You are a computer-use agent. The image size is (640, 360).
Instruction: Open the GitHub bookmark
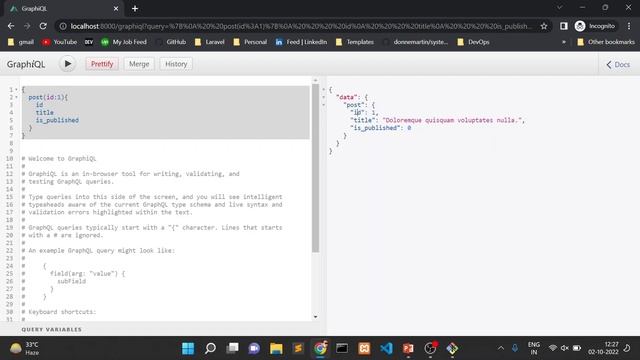click(x=171, y=42)
